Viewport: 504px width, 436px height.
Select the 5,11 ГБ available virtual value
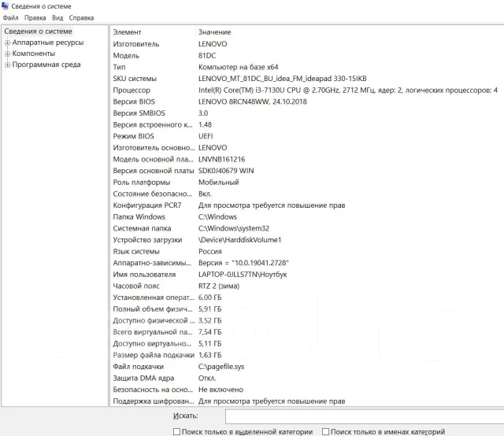click(x=210, y=344)
